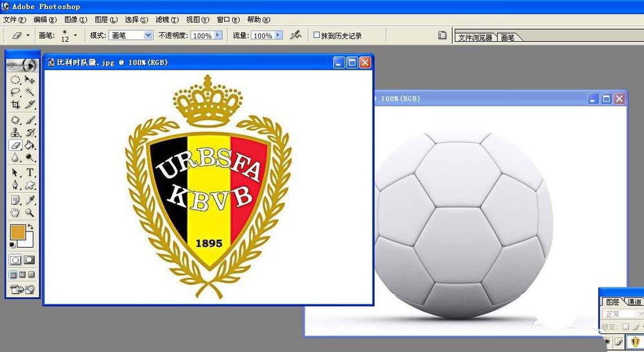Select the Clone Stamp tool
Image resolution: width=644 pixels, height=352 pixels.
(15, 132)
